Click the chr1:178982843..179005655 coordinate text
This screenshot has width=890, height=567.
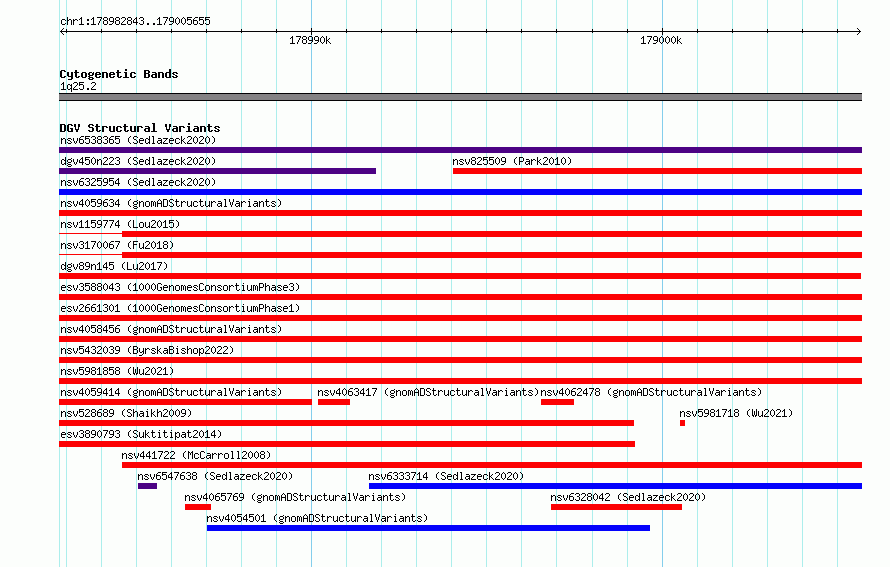pos(135,22)
